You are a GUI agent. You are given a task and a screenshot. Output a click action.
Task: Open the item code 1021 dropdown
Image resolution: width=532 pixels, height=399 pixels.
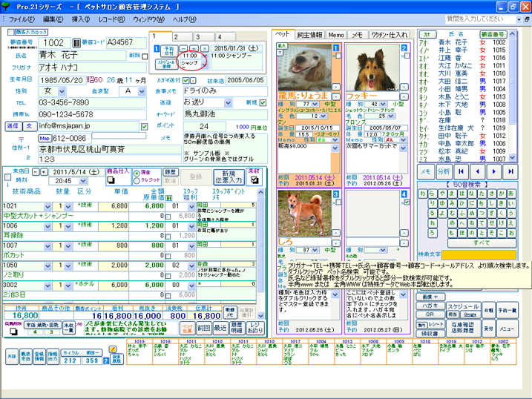47,206
